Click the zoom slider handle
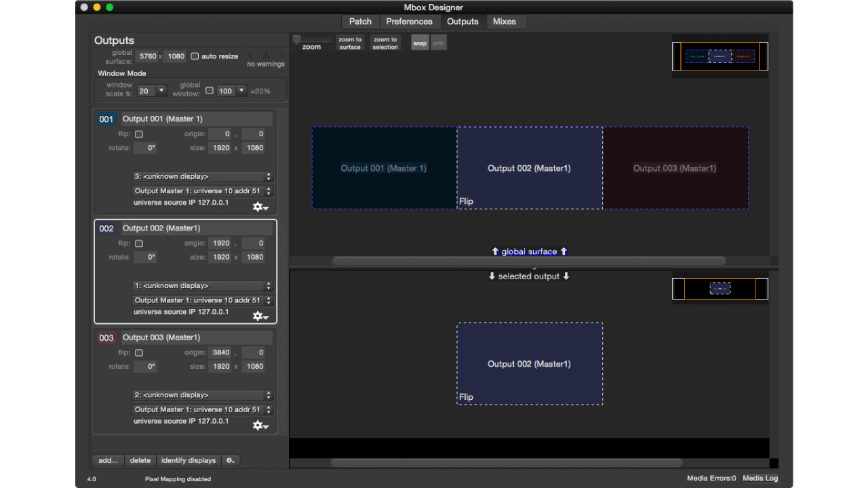Screen dimensions: 868x488 (297, 39)
